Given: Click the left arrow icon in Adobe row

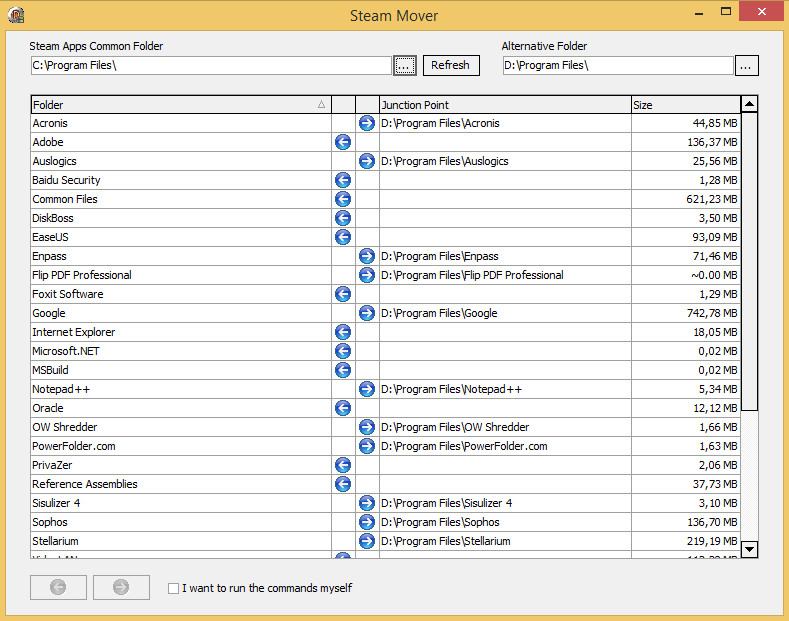Looking at the screenshot, I should coord(343,142).
